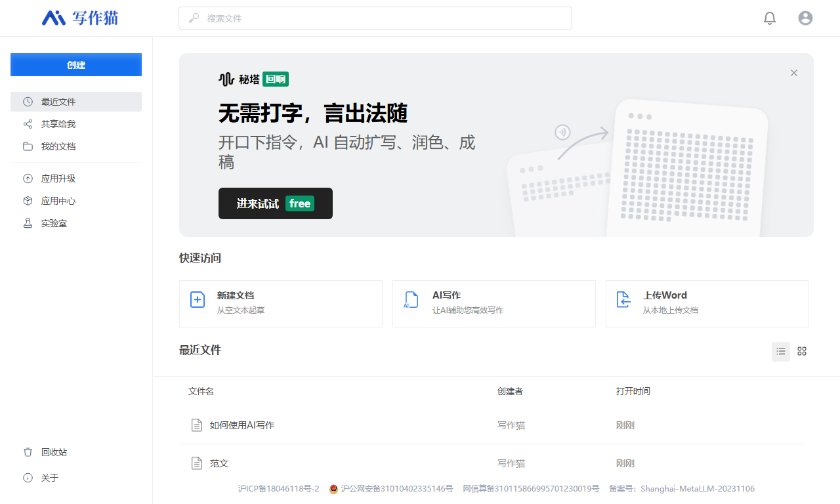Image resolution: width=840 pixels, height=504 pixels.
Task: Click the 创建者 column header
Action: coord(510,391)
